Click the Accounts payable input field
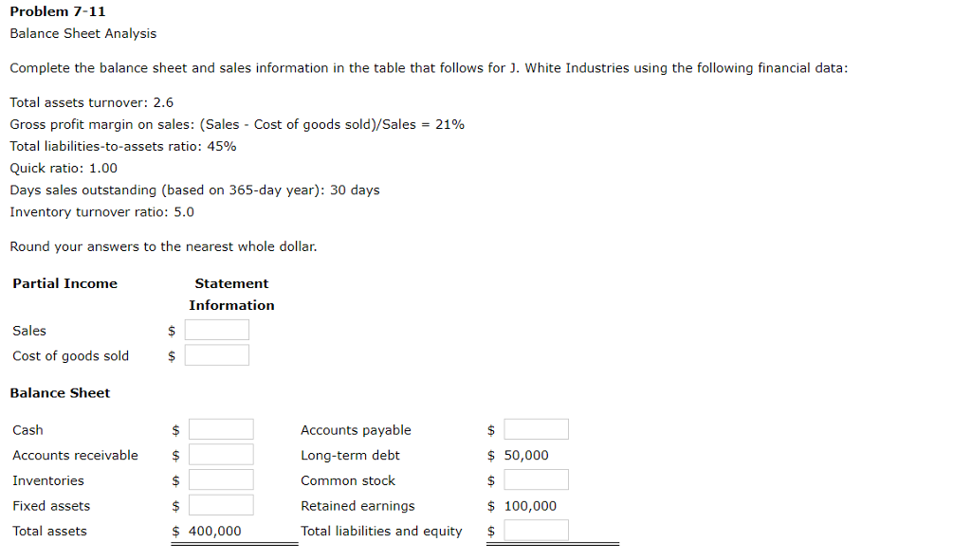This screenshot has width=971, height=560. tap(537, 428)
